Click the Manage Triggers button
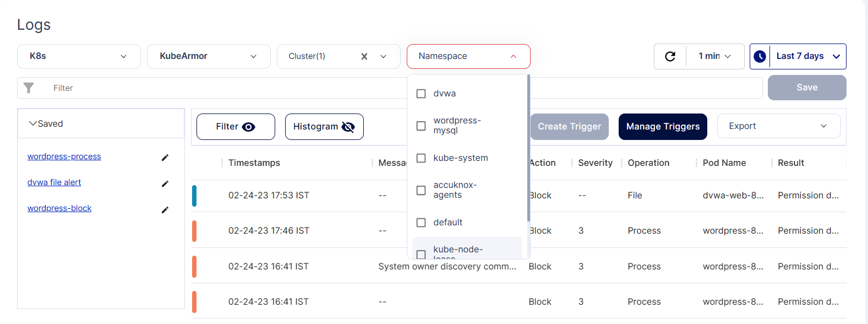 pos(663,127)
